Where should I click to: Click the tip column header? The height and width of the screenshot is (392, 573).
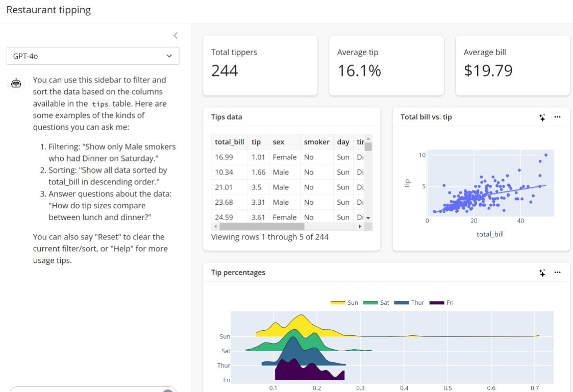tap(256, 142)
